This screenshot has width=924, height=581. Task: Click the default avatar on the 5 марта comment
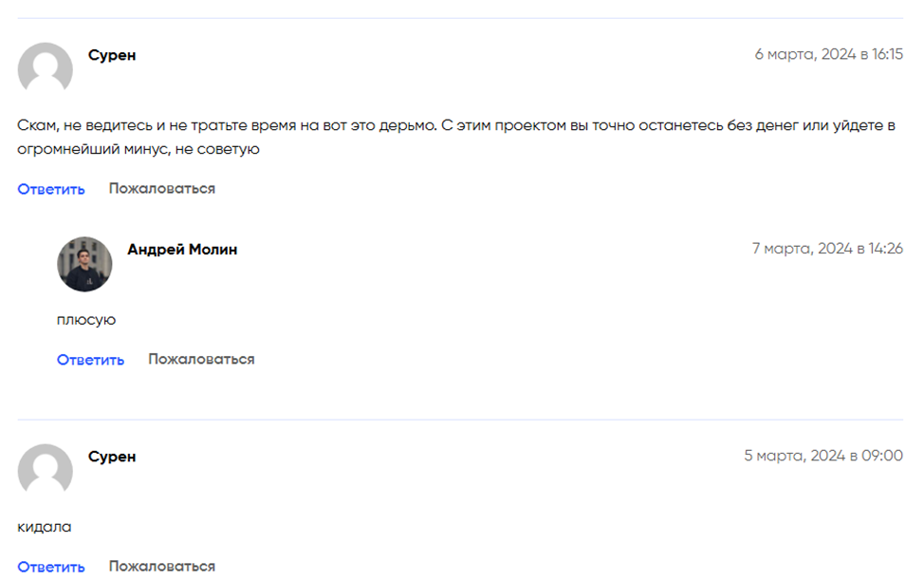pyautogui.click(x=46, y=471)
